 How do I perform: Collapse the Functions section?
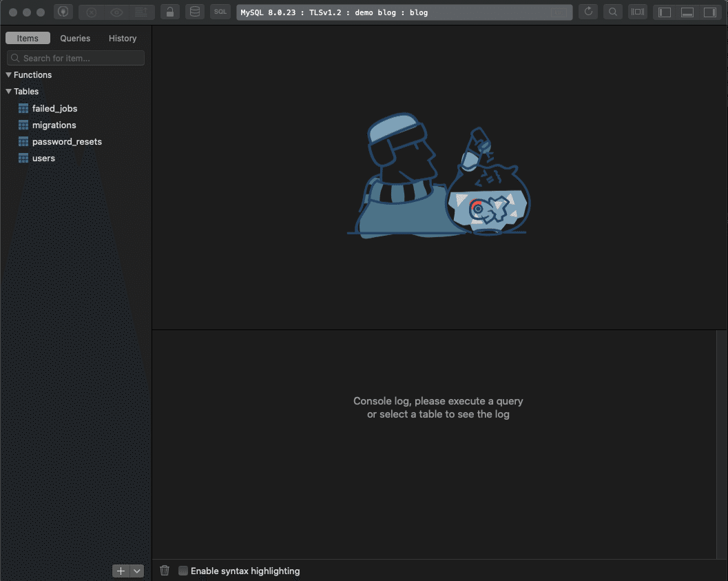tap(8, 74)
